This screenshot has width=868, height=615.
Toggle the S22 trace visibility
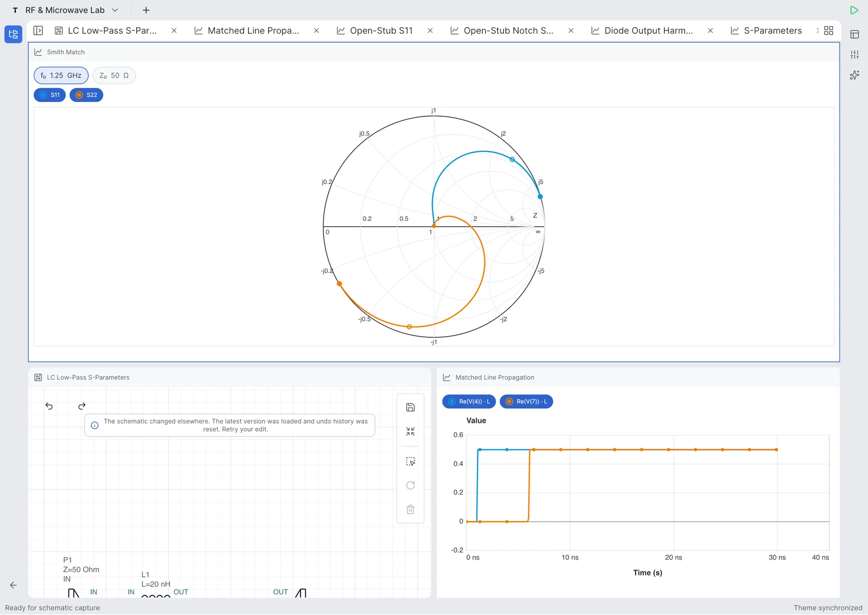[x=86, y=95]
